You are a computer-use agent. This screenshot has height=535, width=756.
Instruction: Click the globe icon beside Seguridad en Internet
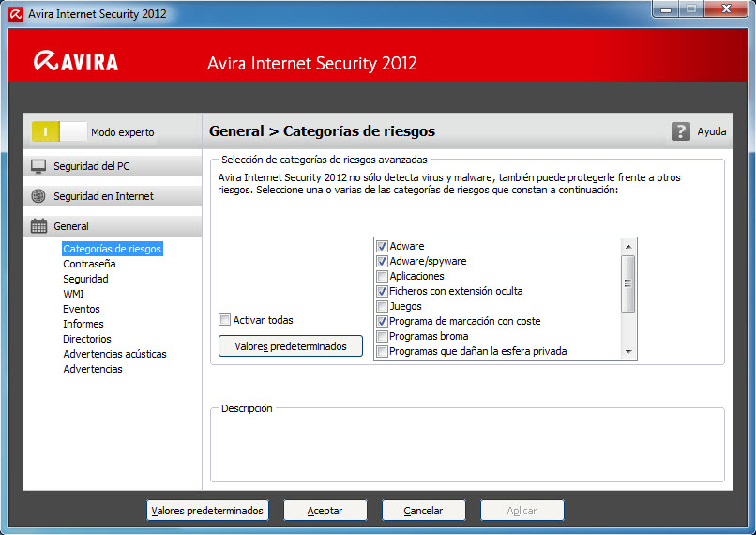pyautogui.click(x=38, y=196)
